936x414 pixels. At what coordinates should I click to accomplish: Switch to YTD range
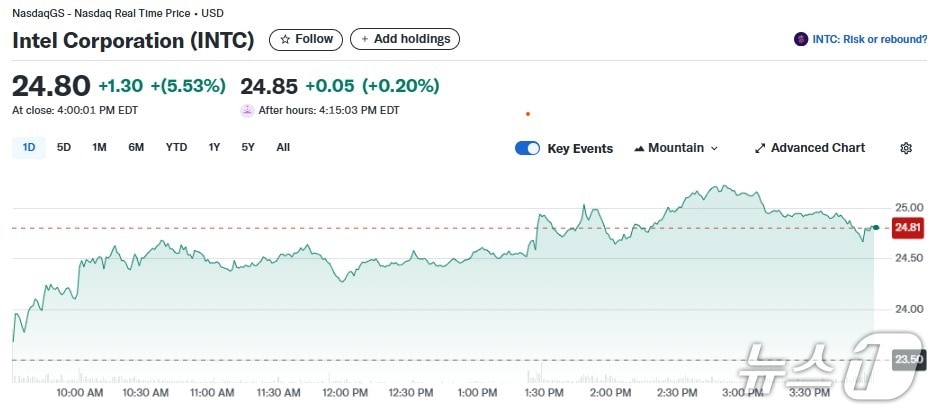click(176, 147)
